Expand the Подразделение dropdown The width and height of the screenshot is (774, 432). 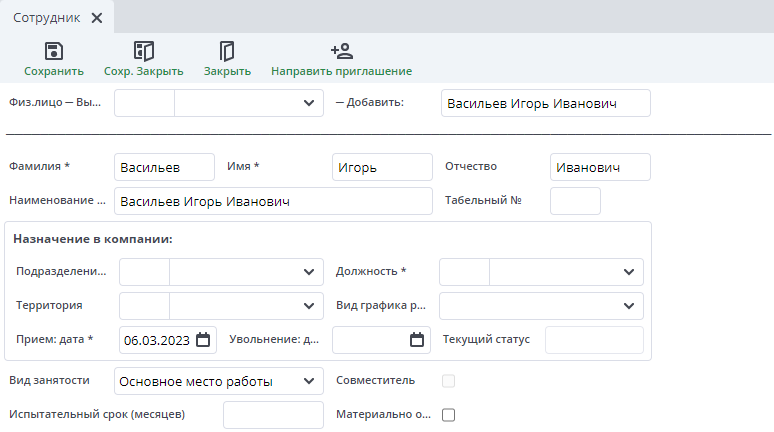coord(307,272)
